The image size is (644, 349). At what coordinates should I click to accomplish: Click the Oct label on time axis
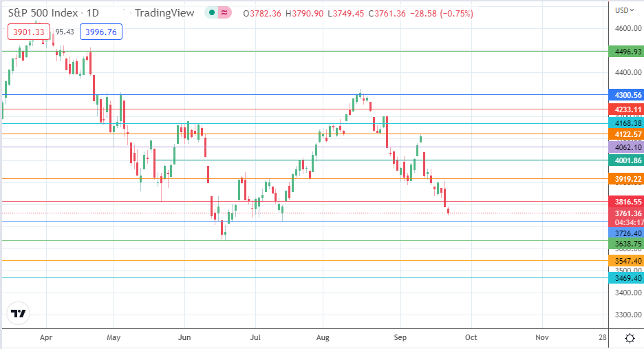coord(471,337)
